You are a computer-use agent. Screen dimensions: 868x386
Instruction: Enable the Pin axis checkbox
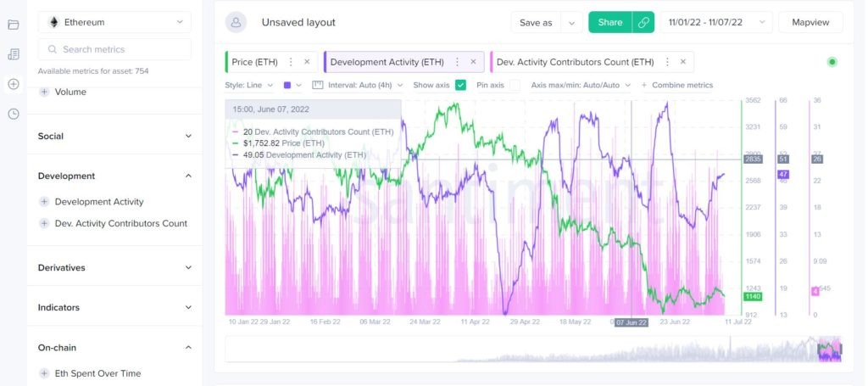pos(515,85)
